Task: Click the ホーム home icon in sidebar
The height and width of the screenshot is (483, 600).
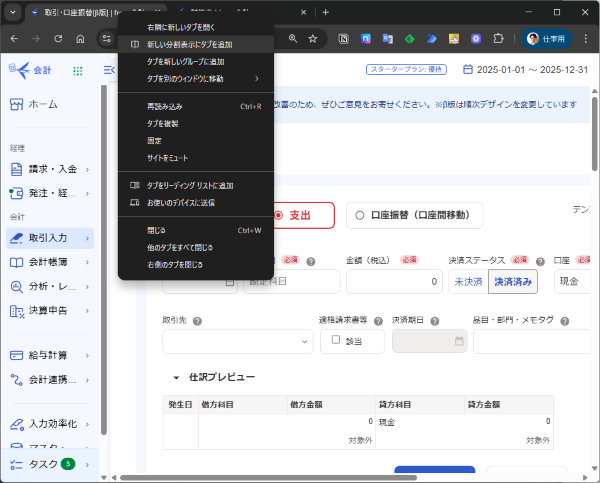Action: 17,104
